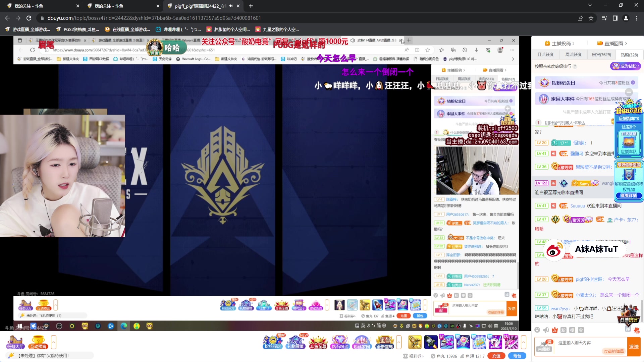Open the 钻石粉丝 diamond fan icon
Viewport: 644px width, 362px height.
click(340, 342)
